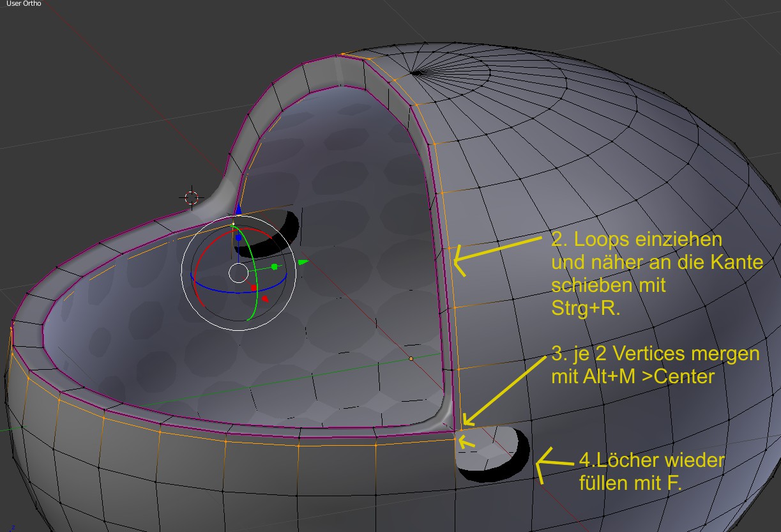Click the white center circle of the manipulator
781x532 pixels.
point(238,273)
